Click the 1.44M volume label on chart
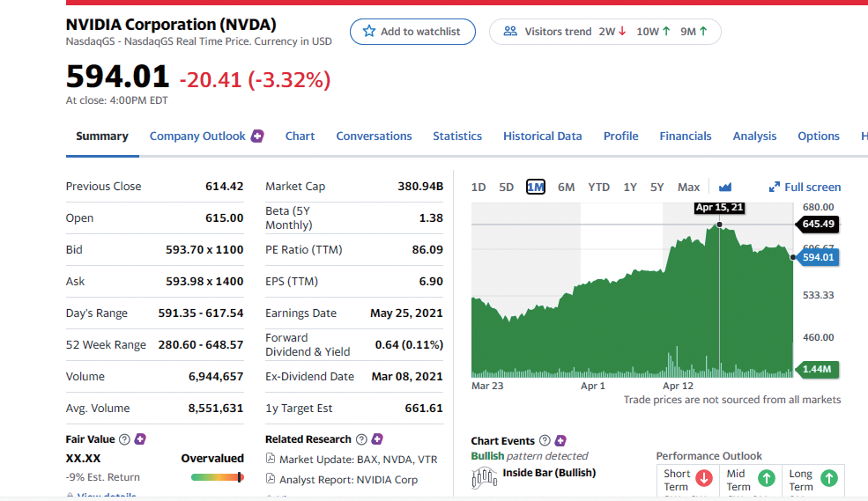The image size is (868, 501). tap(817, 369)
